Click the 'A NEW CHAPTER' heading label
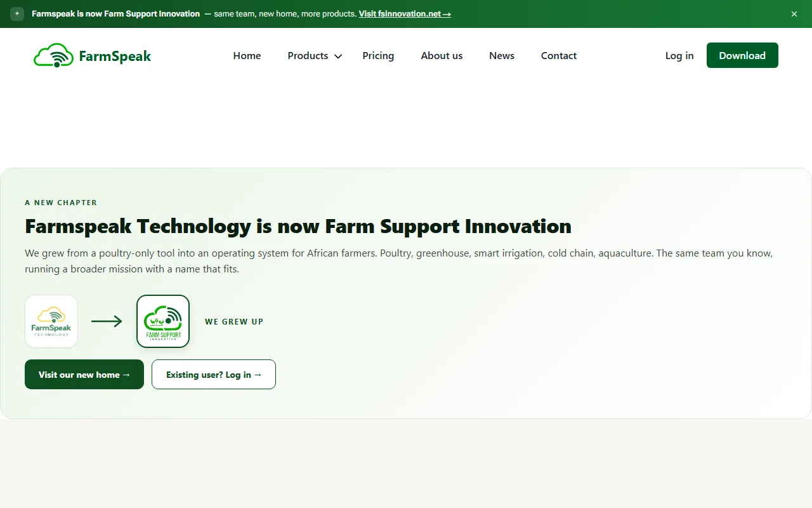 click(x=61, y=203)
